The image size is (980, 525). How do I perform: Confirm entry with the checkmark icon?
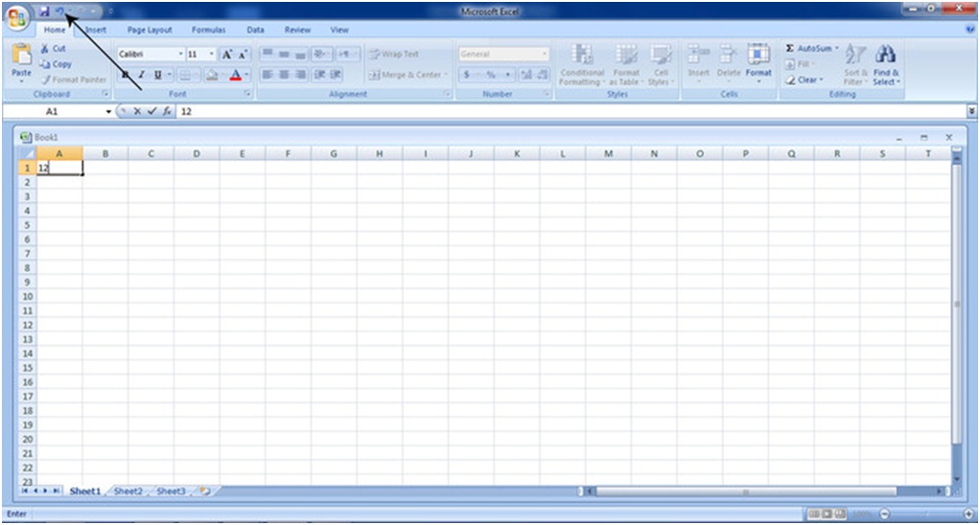[152, 112]
